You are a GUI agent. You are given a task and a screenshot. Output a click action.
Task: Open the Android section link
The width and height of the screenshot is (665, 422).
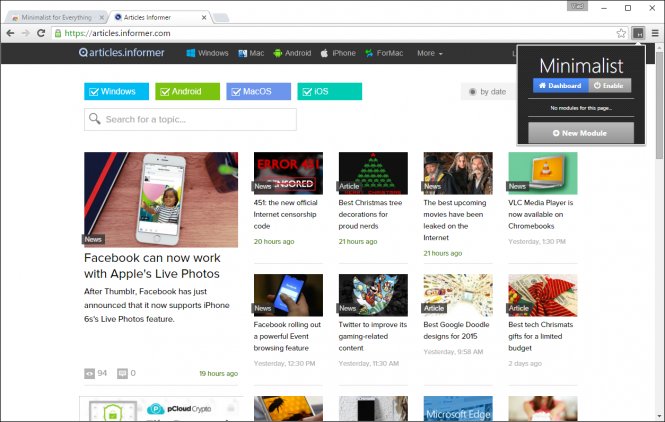point(298,53)
